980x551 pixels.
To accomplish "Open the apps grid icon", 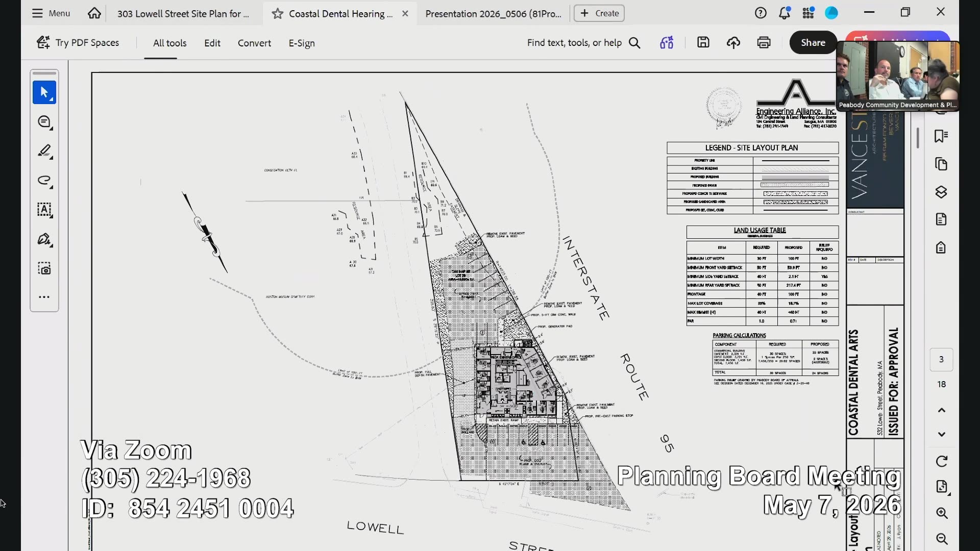I will (808, 13).
